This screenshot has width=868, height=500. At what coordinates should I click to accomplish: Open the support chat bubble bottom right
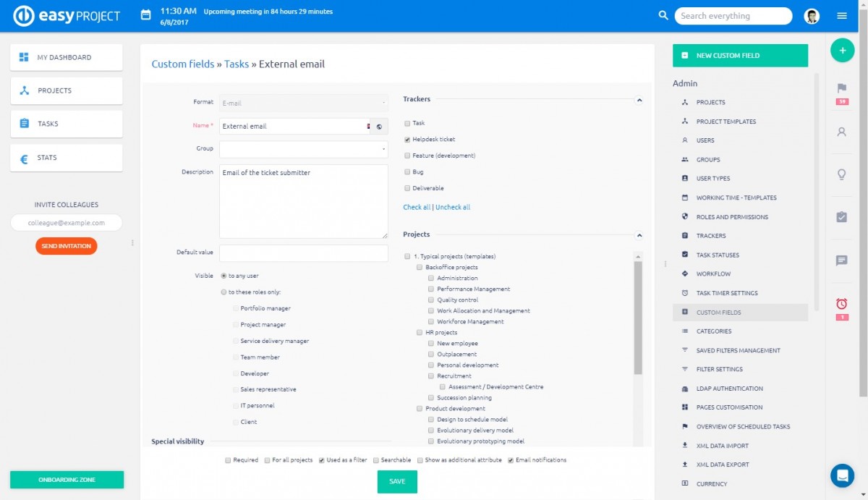[x=842, y=475]
